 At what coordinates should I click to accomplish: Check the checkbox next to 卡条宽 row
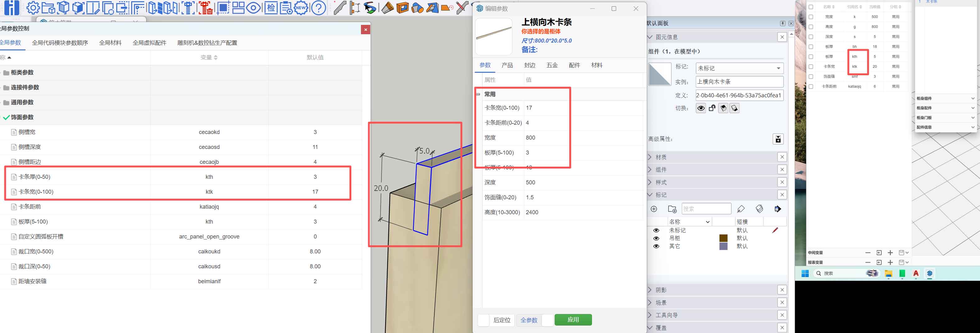tap(811, 66)
